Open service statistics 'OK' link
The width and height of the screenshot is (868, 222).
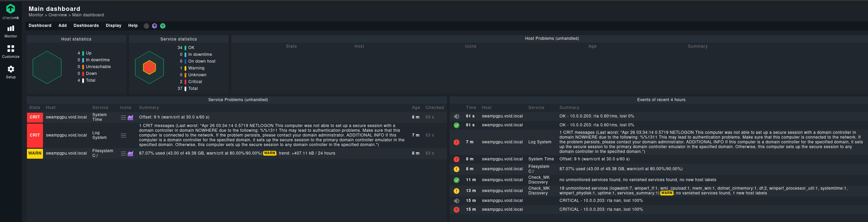tap(191, 48)
